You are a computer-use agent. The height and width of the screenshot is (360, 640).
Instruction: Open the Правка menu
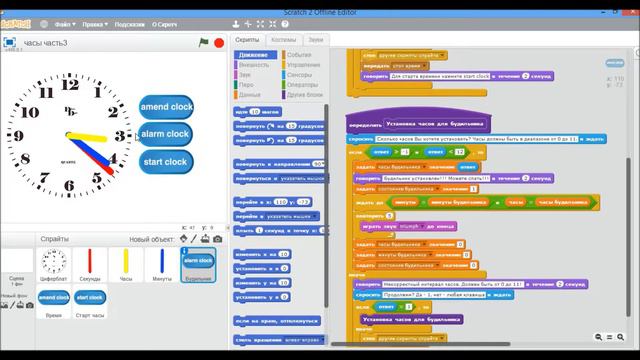coord(95,24)
